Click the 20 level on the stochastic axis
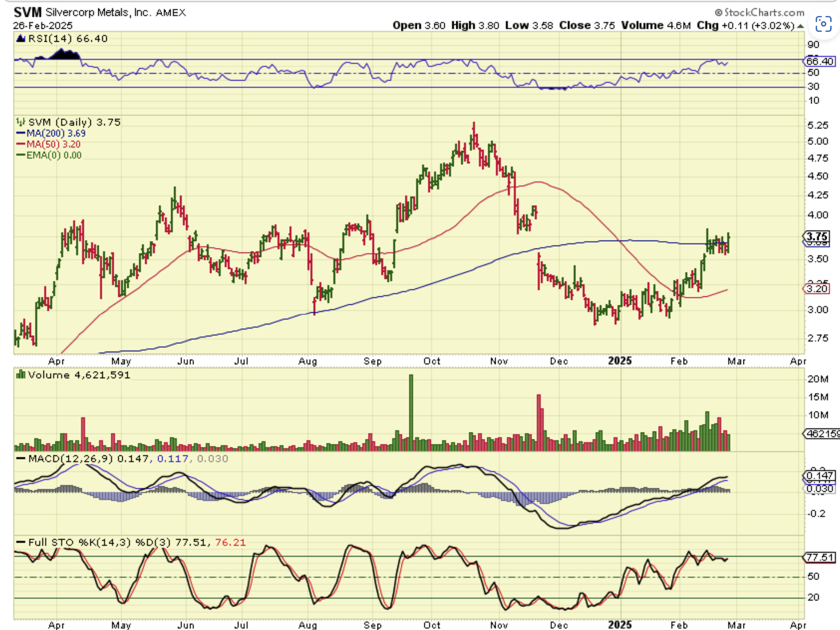840x630 pixels. click(x=813, y=597)
